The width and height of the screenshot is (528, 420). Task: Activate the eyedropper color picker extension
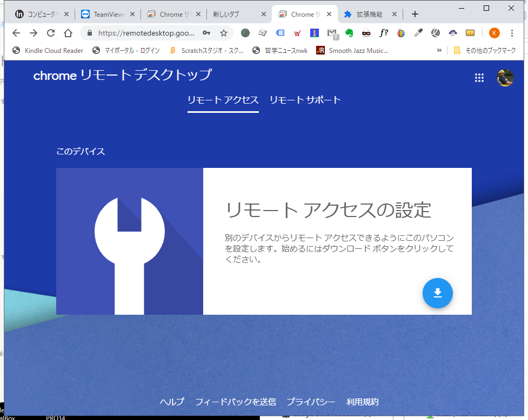click(x=418, y=33)
